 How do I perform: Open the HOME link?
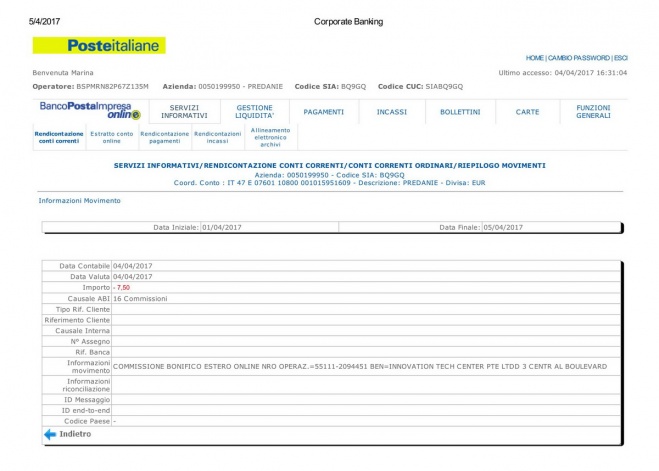[535, 58]
